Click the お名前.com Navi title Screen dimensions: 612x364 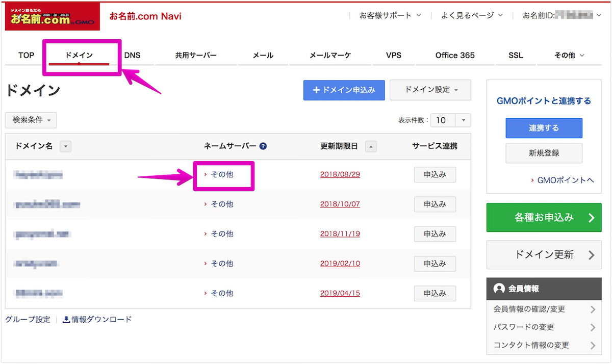[145, 16]
